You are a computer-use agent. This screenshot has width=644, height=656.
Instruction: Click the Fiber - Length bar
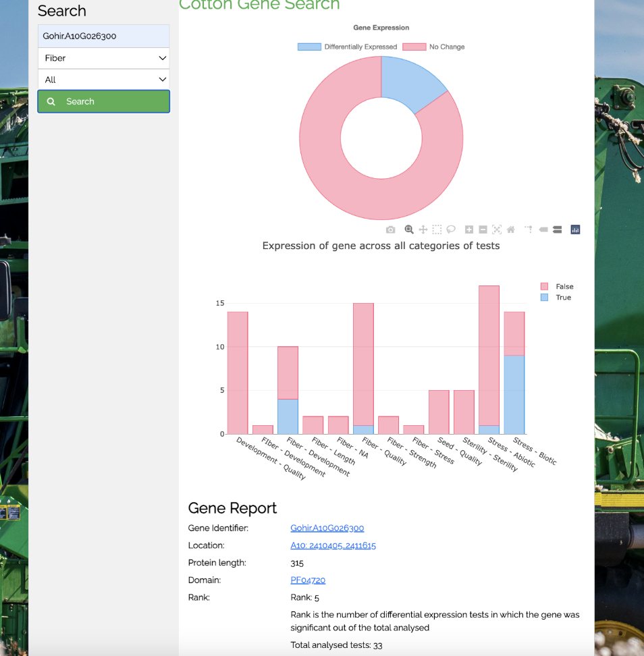(x=313, y=425)
